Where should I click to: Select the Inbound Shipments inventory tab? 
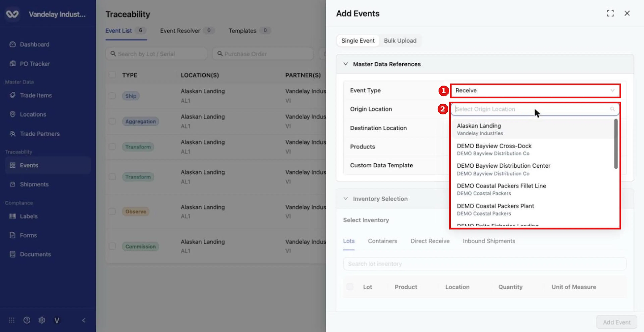[489, 241]
